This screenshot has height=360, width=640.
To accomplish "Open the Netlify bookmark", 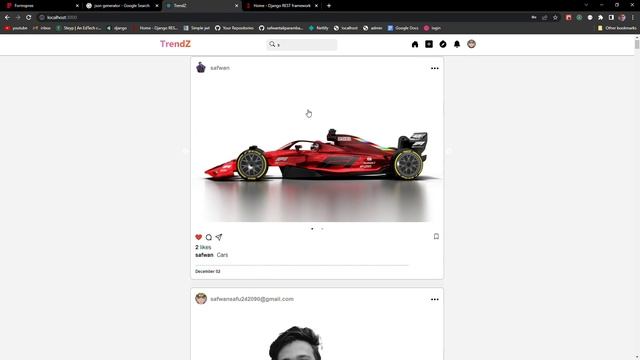I will pyautogui.click(x=319, y=28).
